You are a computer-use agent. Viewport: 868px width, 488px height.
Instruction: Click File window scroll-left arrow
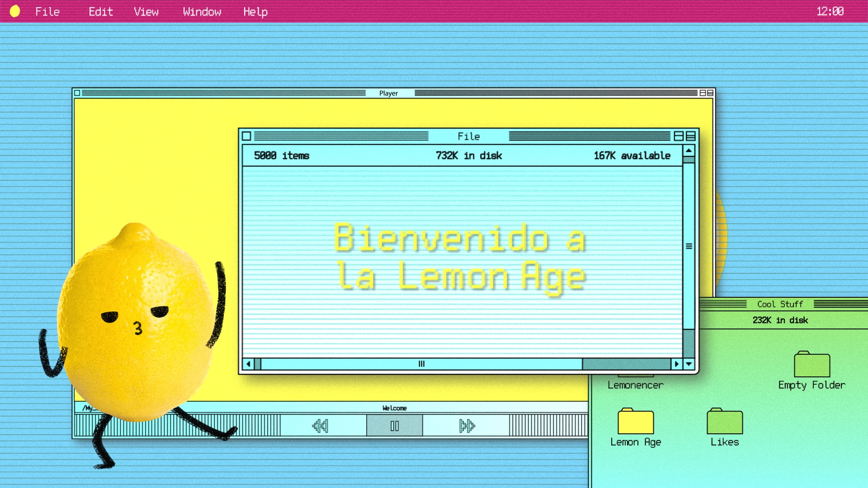pyautogui.click(x=248, y=364)
